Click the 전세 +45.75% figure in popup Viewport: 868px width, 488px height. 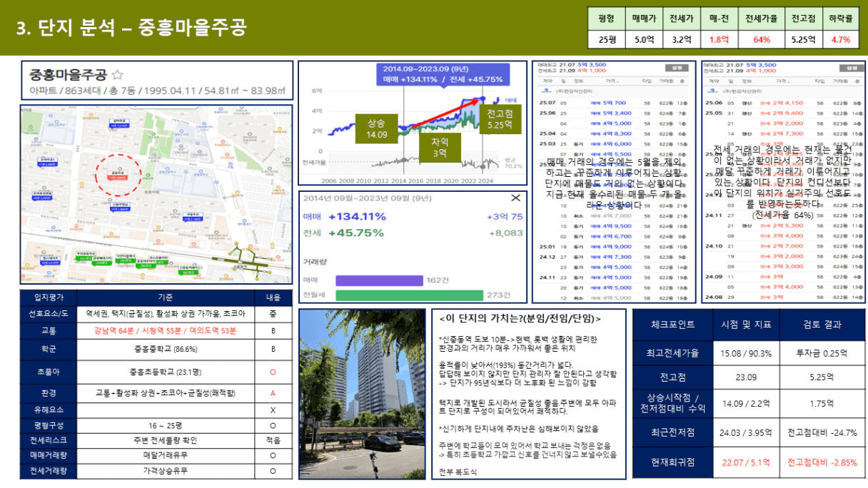pyautogui.click(x=356, y=233)
